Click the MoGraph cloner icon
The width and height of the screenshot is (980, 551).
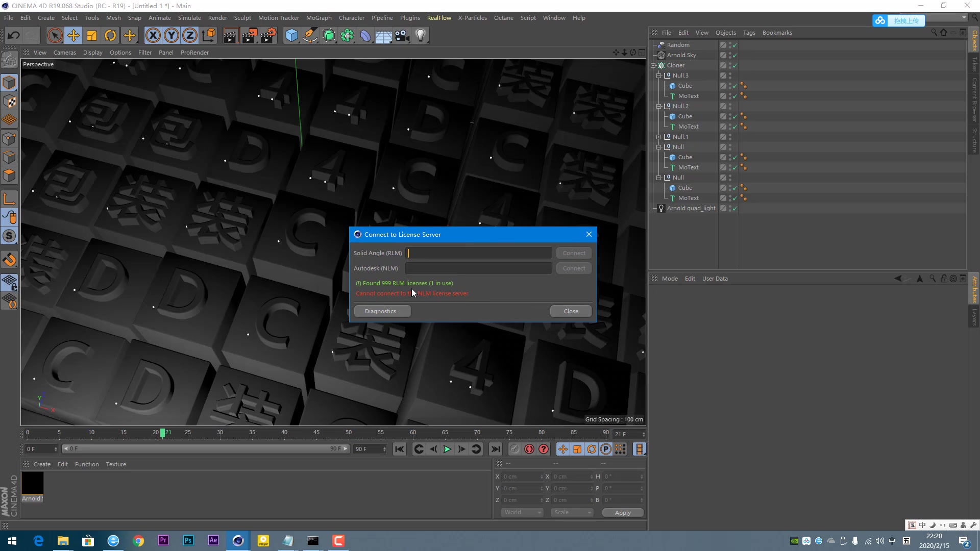point(347,36)
